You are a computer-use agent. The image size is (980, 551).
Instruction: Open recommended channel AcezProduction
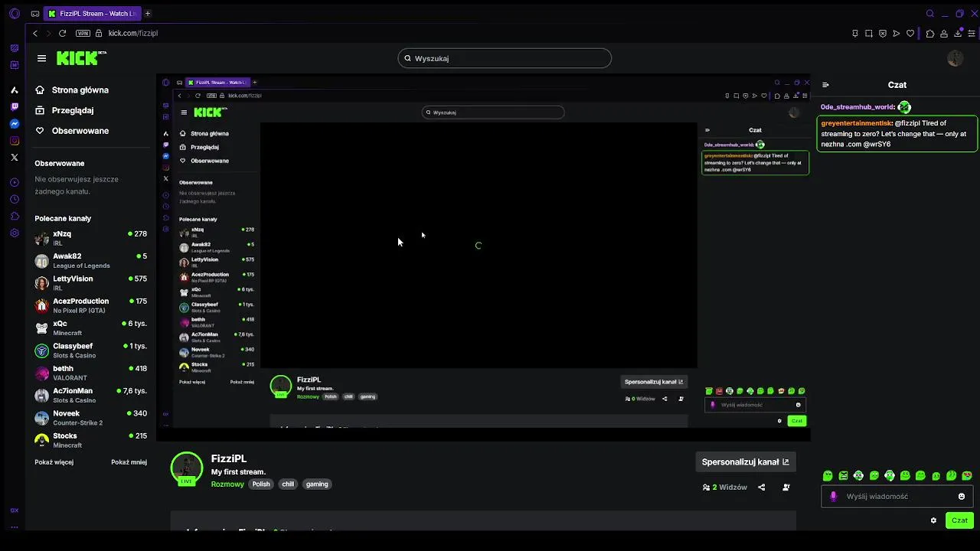click(90, 305)
